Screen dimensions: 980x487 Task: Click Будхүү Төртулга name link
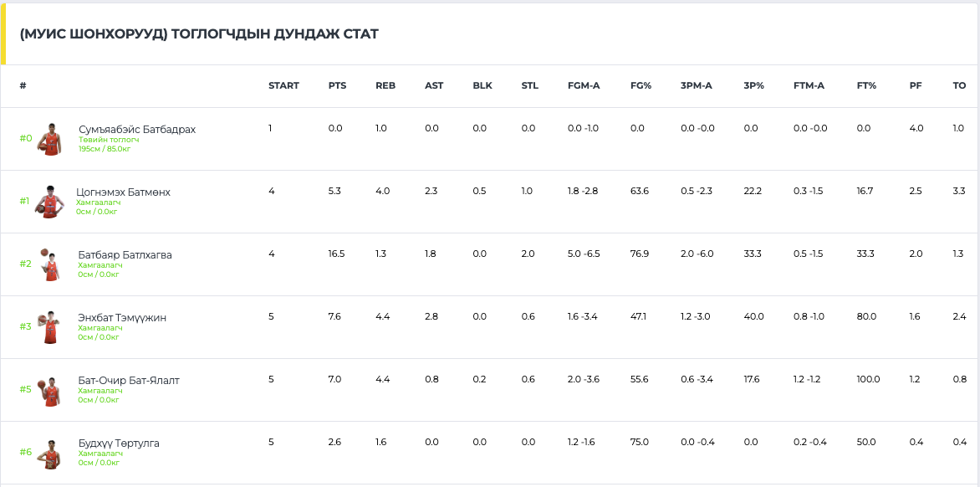[x=119, y=443]
